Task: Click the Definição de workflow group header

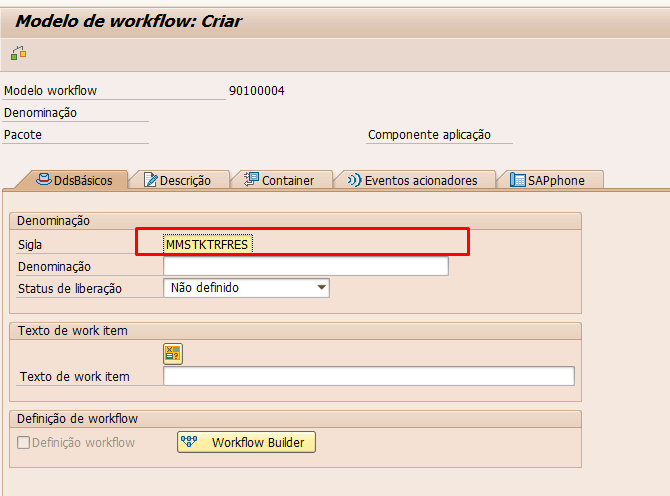Action: (77, 419)
